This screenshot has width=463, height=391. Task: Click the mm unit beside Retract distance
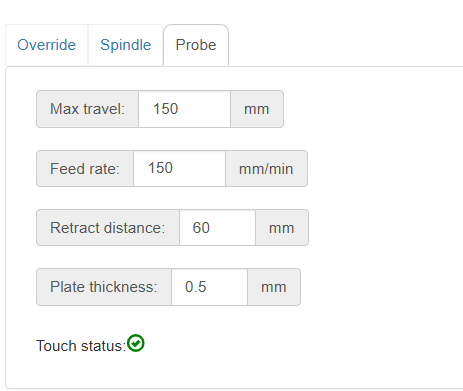(x=282, y=228)
